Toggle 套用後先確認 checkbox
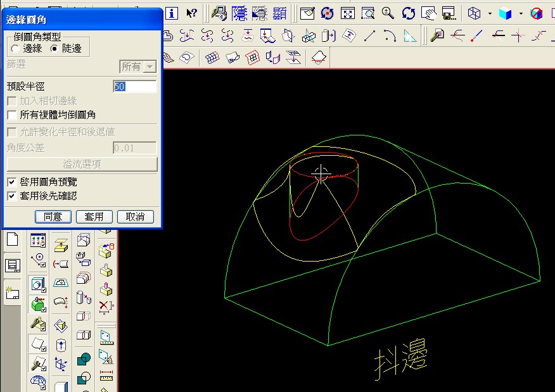Screen dimensions: 555x392 coord(11,196)
